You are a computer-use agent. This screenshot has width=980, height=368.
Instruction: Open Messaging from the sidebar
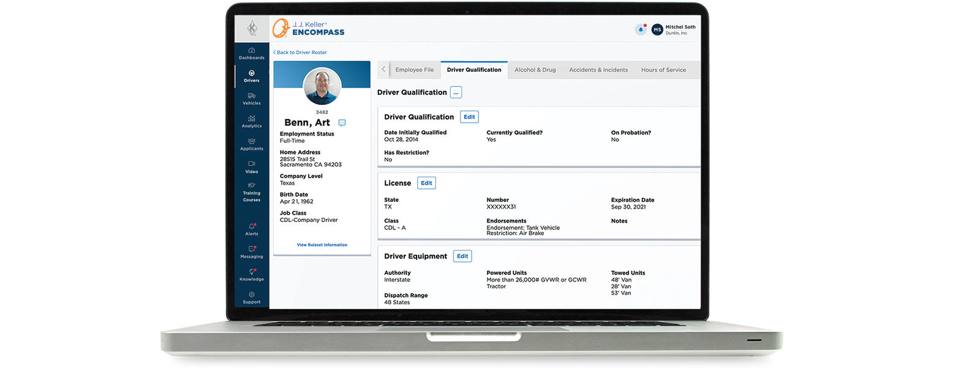251,251
